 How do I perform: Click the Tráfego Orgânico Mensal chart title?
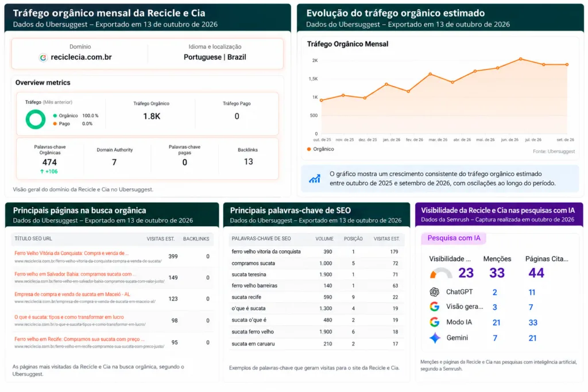click(347, 44)
